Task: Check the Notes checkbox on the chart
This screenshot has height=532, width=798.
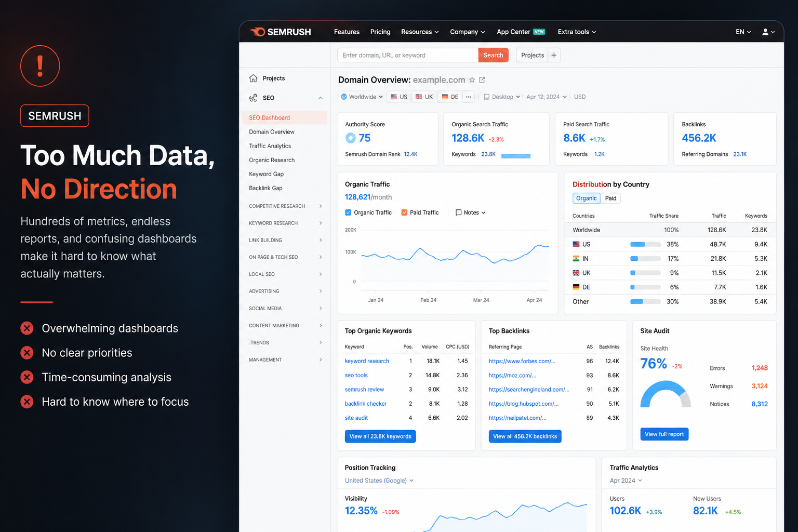Action: [x=459, y=212]
